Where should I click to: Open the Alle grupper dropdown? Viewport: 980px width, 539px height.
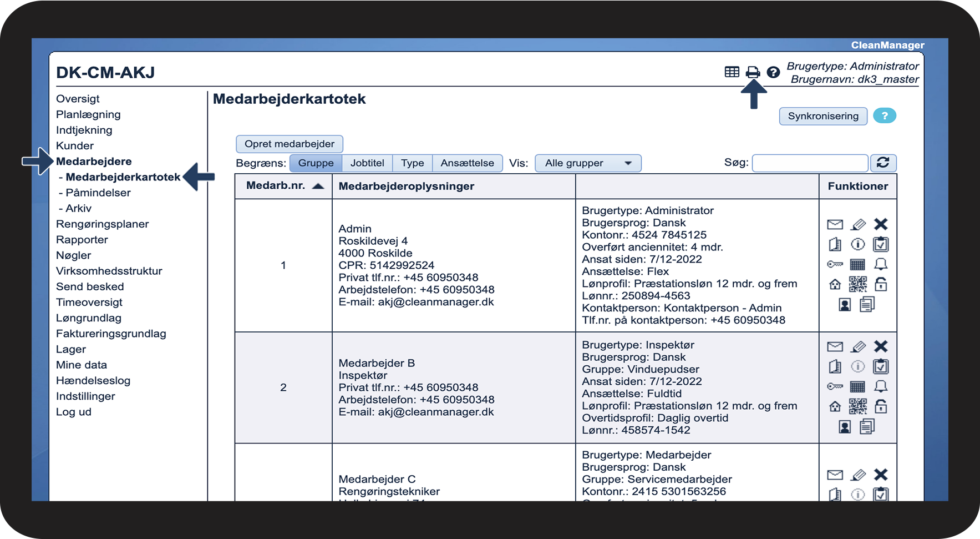point(588,163)
